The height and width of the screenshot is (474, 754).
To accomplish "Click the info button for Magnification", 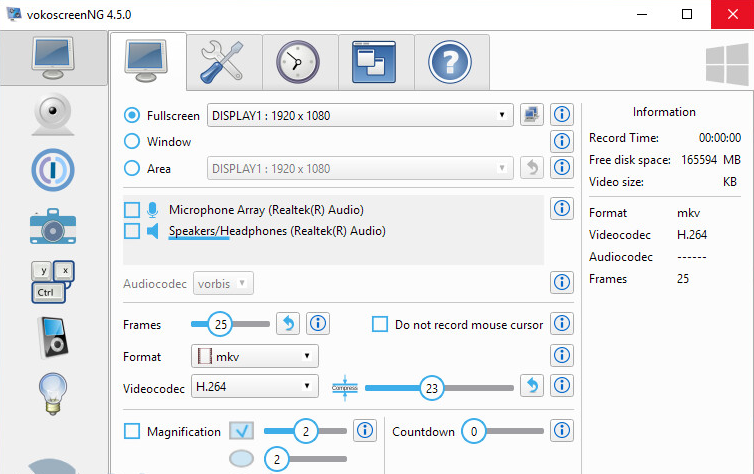I will pyautogui.click(x=365, y=430).
